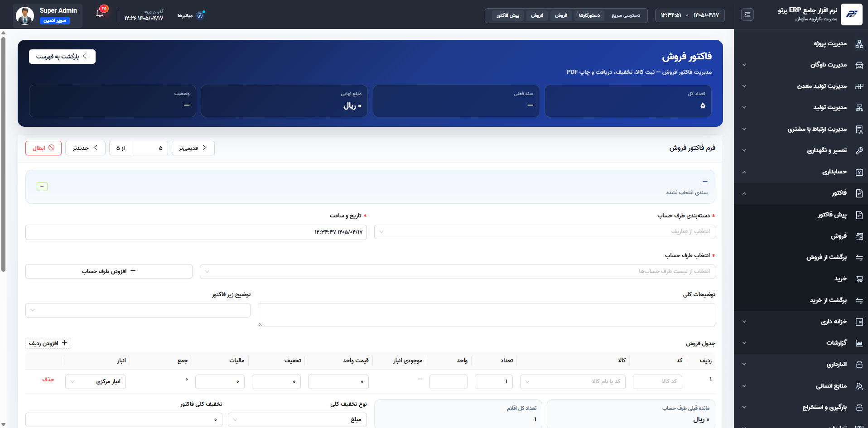Screen dimensions: 868x428
Task: Click the پیش فاکتور quick access tab
Action: [508, 15]
